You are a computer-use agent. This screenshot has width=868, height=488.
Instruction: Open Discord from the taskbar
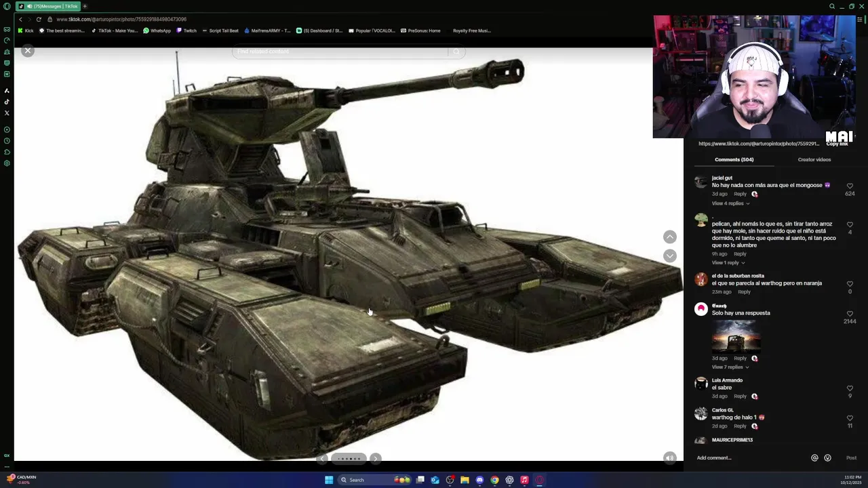[x=479, y=480]
